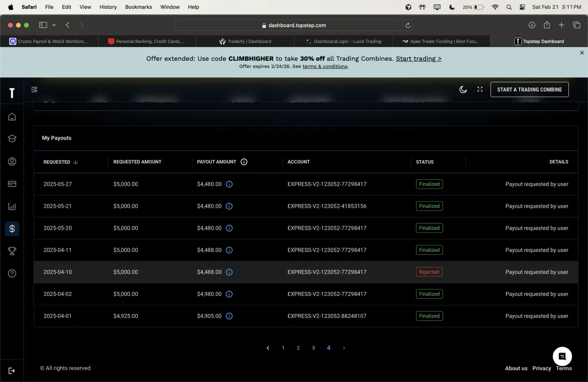
Task: Open the bar chart statistics icon
Action: tap(12, 207)
